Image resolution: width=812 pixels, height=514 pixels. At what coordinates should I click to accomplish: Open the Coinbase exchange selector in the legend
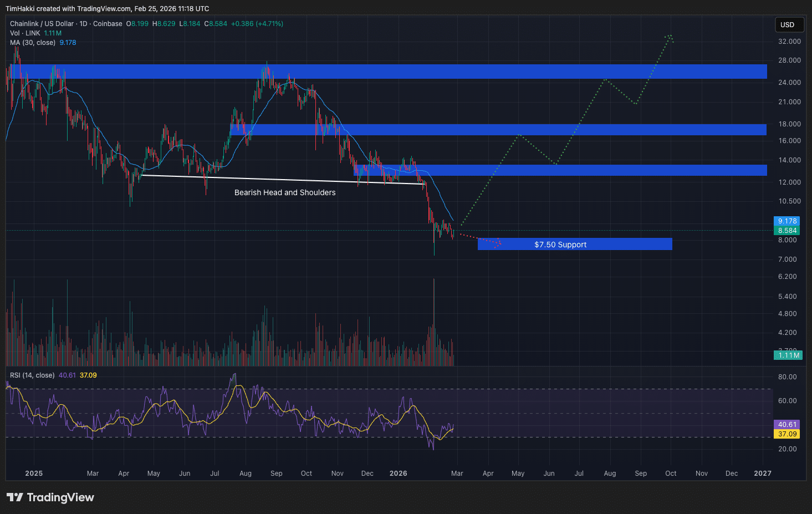coord(108,24)
